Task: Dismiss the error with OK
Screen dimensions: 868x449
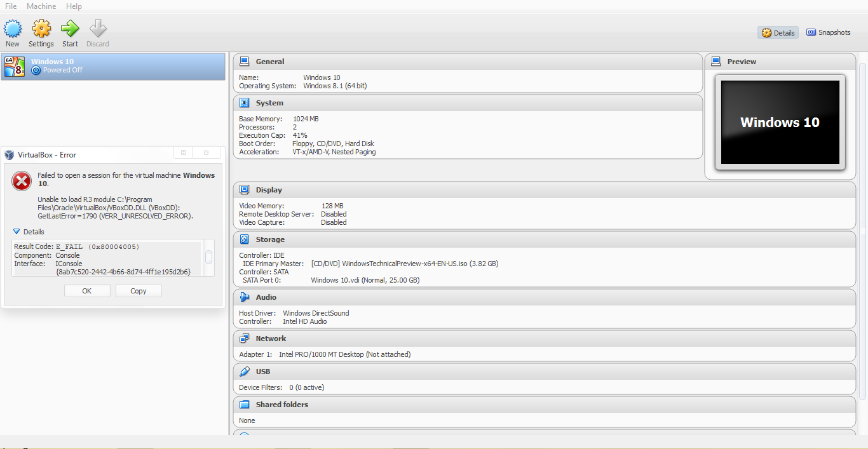Action: tap(87, 290)
